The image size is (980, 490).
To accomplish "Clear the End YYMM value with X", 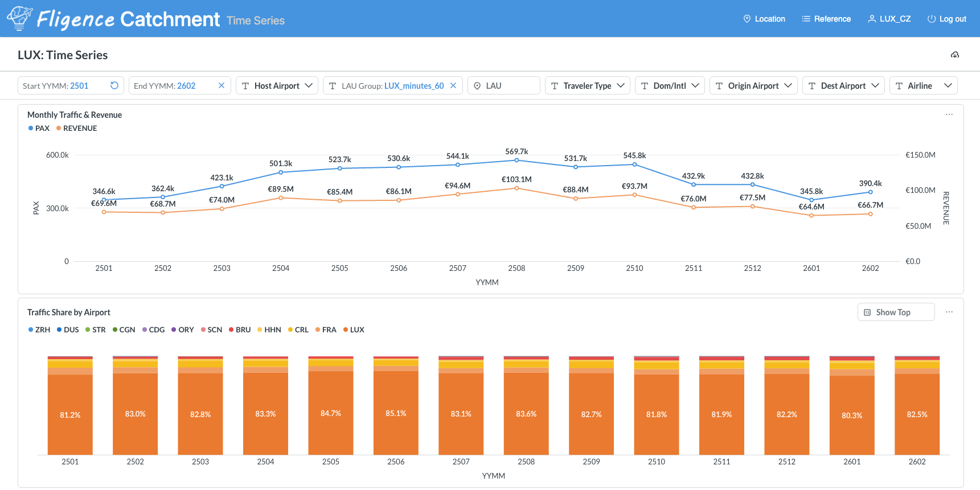I will [222, 85].
